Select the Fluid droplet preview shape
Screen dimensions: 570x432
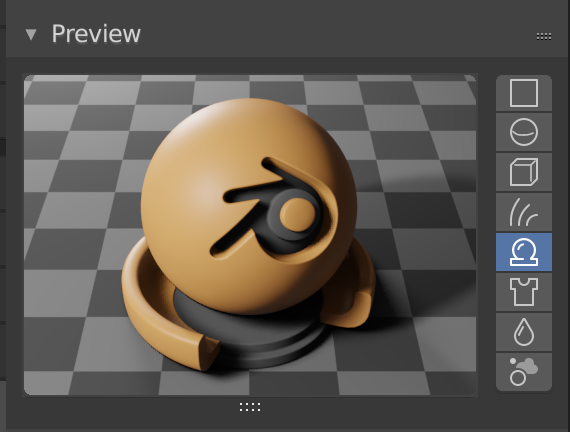(524, 332)
